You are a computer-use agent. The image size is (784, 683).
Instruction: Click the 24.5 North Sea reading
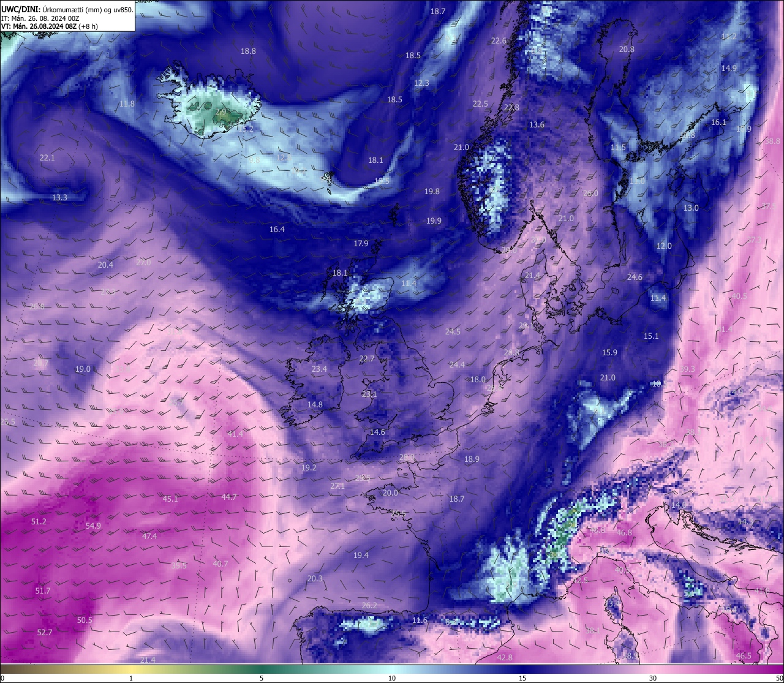453,332
